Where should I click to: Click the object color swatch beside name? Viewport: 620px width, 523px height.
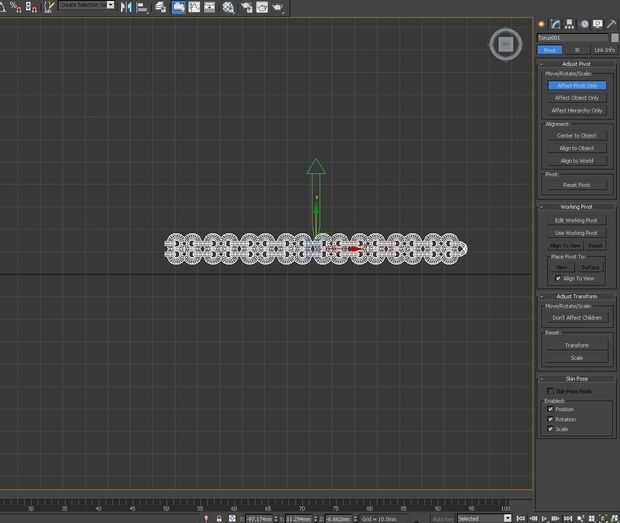click(615, 38)
